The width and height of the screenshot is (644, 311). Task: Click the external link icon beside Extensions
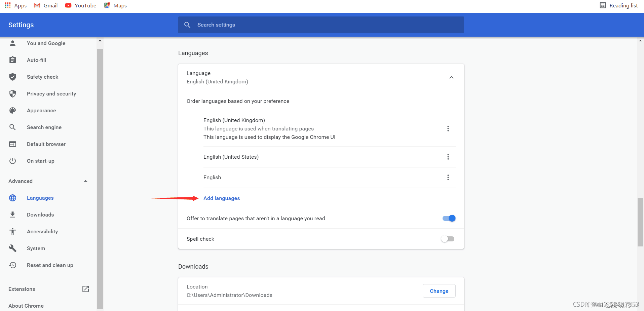pos(85,289)
